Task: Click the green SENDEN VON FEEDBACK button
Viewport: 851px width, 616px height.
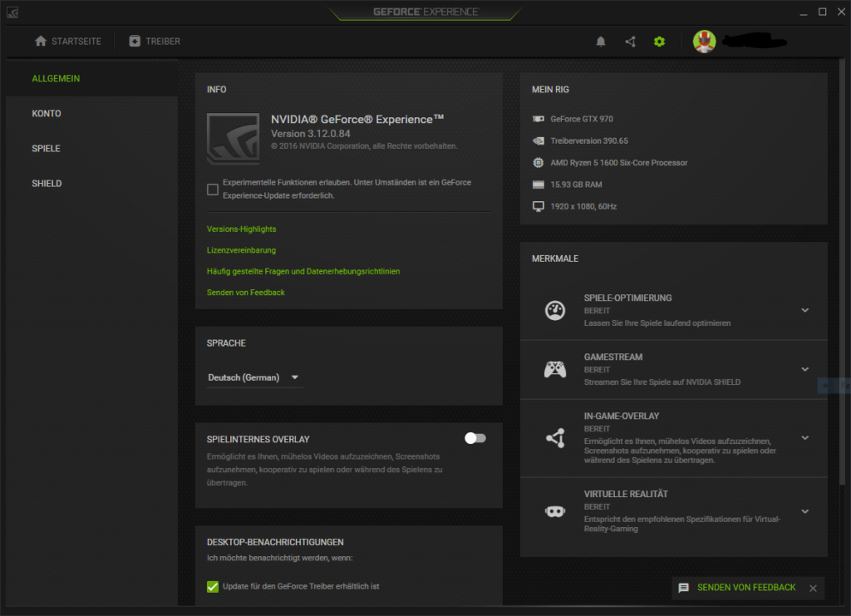Action: click(x=746, y=588)
